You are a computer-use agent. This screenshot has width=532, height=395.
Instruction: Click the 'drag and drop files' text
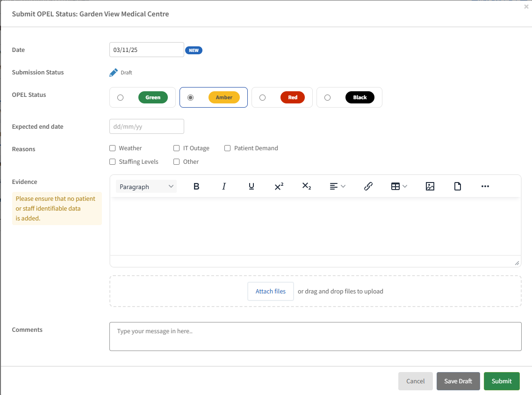(340, 292)
